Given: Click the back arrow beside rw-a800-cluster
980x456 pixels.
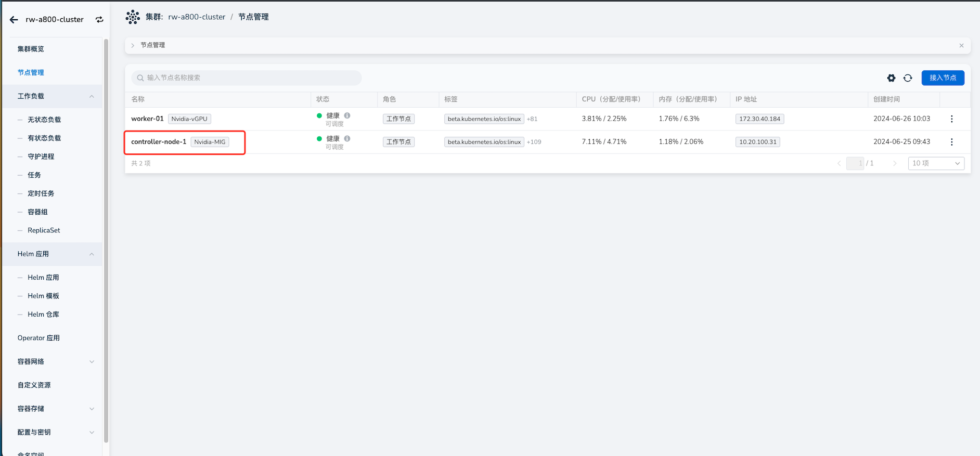Looking at the screenshot, I should click(14, 20).
